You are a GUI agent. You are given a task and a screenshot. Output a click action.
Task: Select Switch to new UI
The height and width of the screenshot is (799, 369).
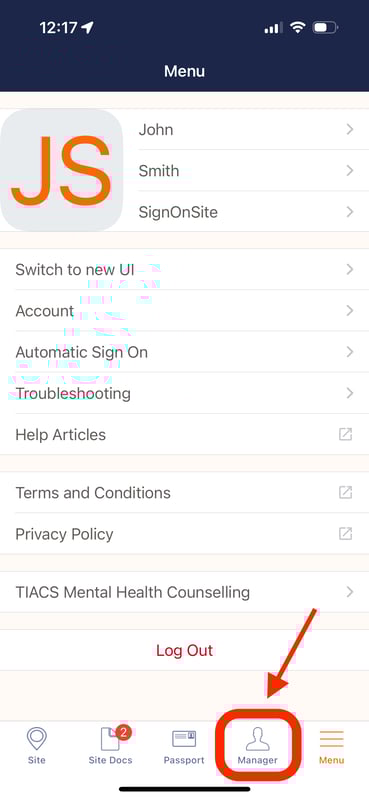pos(184,270)
